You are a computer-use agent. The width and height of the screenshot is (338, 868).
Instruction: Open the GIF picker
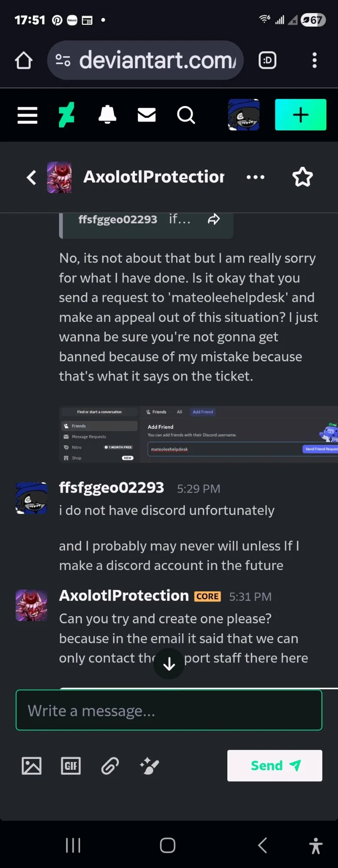(x=71, y=765)
